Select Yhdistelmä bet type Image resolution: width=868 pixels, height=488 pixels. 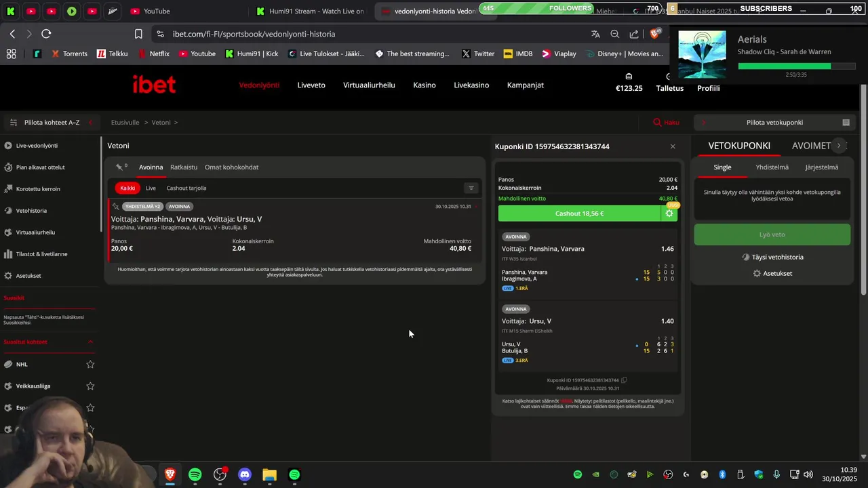[x=772, y=167]
